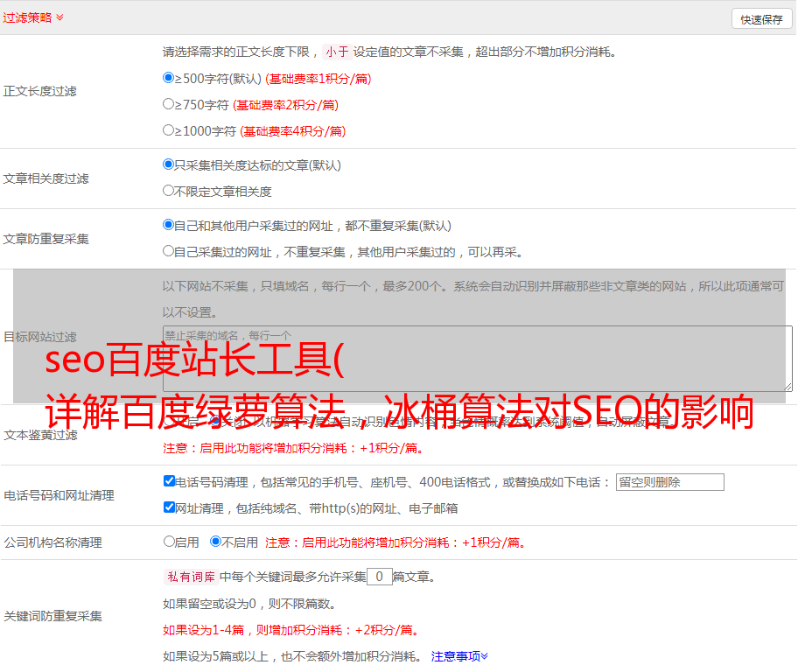The height and width of the screenshot is (672, 798).
Task: Click the 私有词库 tag
Action: tap(192, 577)
